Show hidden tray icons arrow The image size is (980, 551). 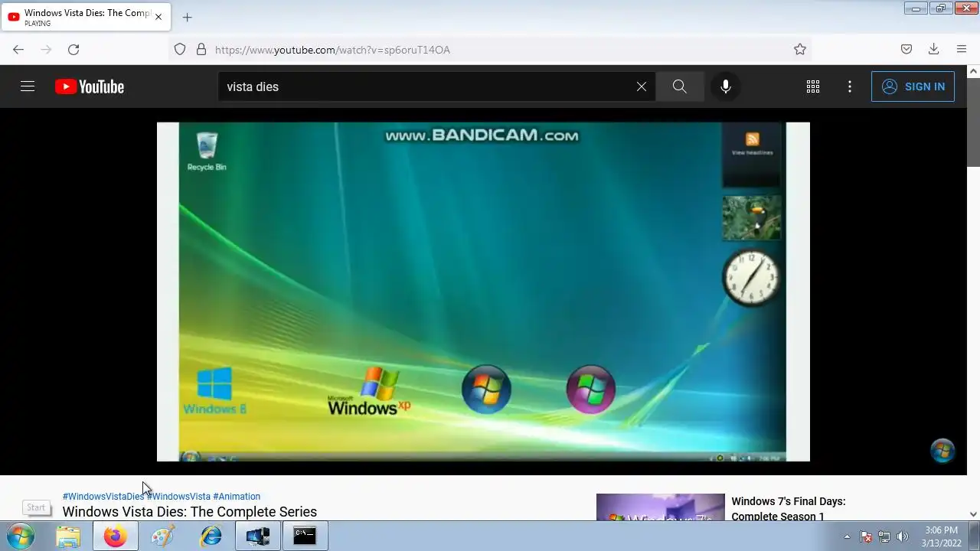[x=847, y=536]
